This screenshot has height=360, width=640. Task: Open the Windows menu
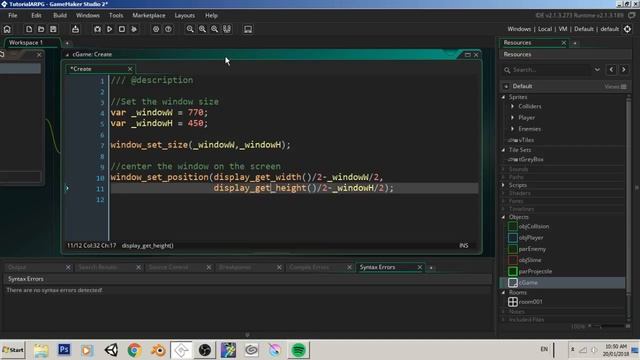(88, 15)
